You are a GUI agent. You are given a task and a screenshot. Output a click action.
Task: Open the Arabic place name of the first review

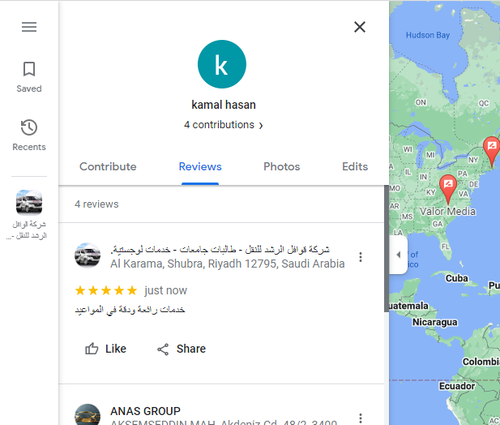[x=220, y=249]
